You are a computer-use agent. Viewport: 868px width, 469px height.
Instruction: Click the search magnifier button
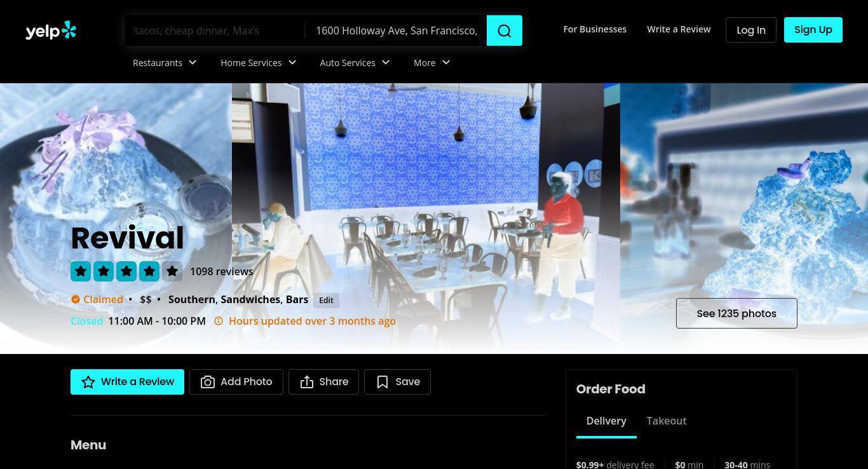(505, 31)
